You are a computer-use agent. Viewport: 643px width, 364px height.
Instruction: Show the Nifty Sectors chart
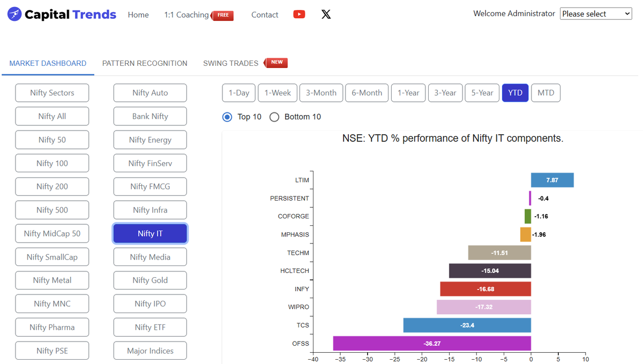[x=52, y=93]
